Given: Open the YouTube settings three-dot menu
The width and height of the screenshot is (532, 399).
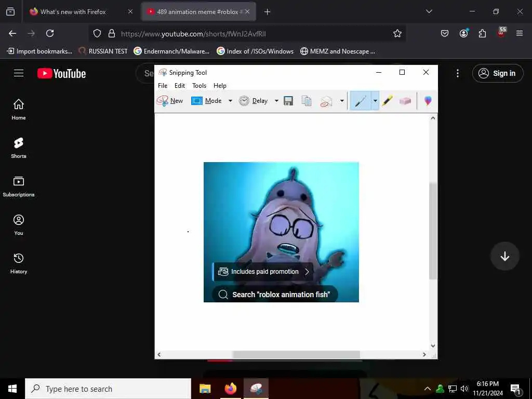Looking at the screenshot, I should pyautogui.click(x=458, y=73).
